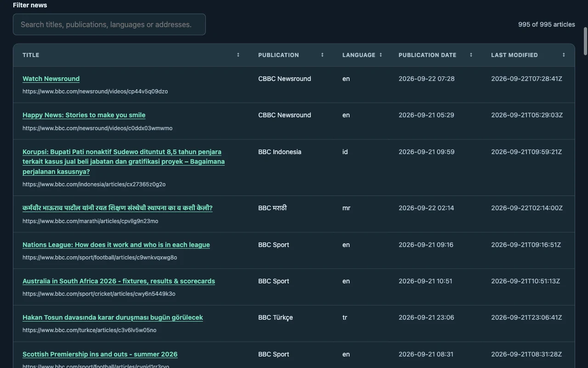This screenshot has height=368, width=588.
Task: Click CBBC Newsround in Watch Newsround row
Action: tap(284, 79)
